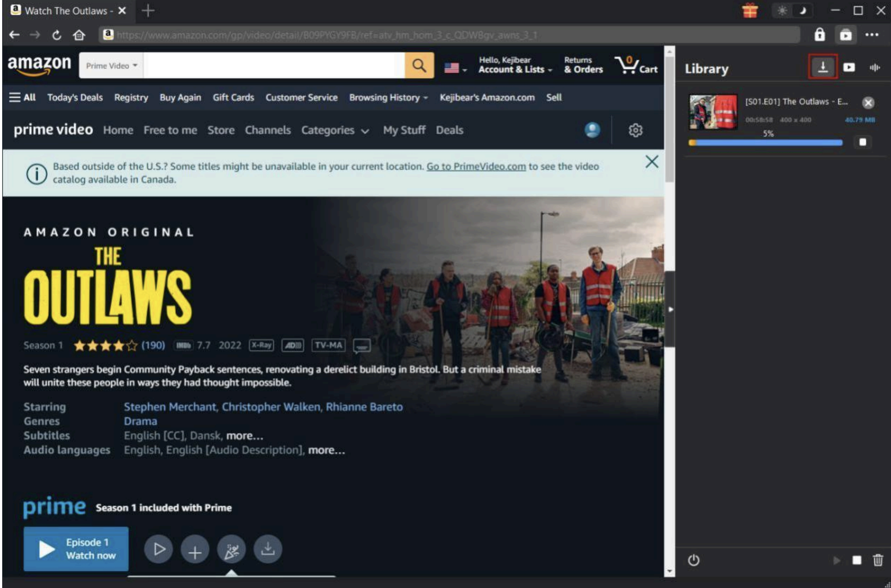
Task: Open the Prime Video search category dropdown
Action: pos(111,66)
